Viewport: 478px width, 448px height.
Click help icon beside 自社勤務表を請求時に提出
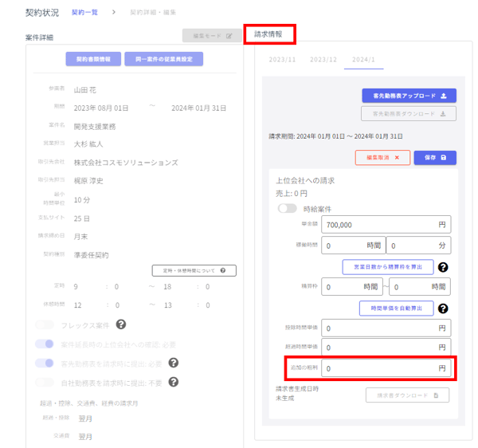pyautogui.click(x=172, y=383)
